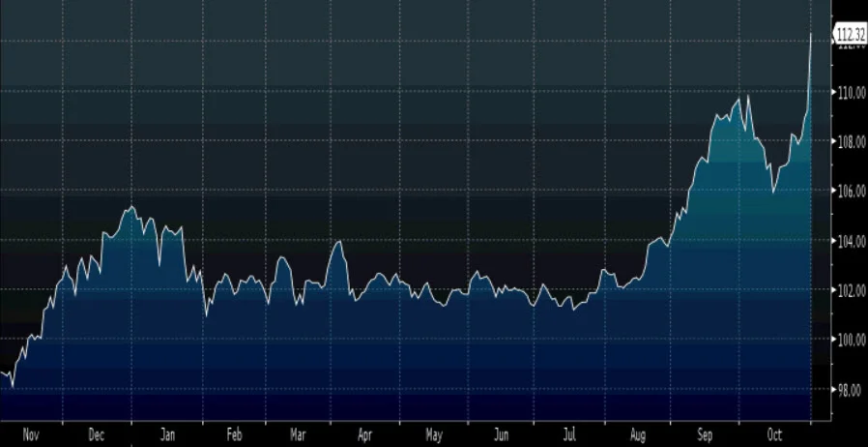Click the Jan month label

[167, 435]
